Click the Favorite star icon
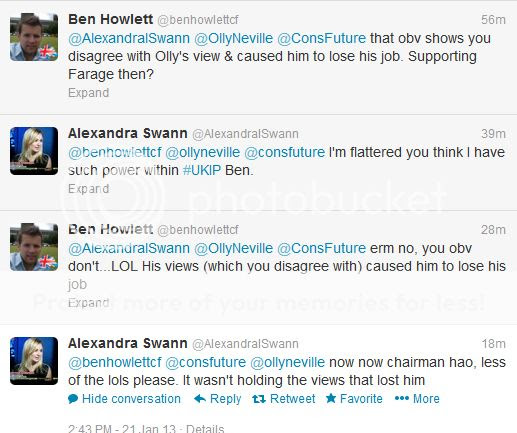Viewport: 517px width, 433px height. click(331, 398)
